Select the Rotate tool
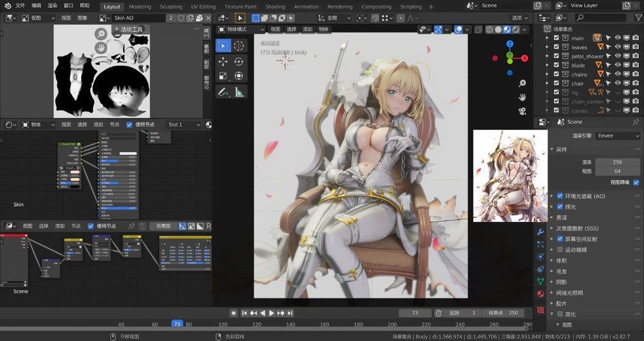Viewport: 644px width, 341px height. point(239,61)
